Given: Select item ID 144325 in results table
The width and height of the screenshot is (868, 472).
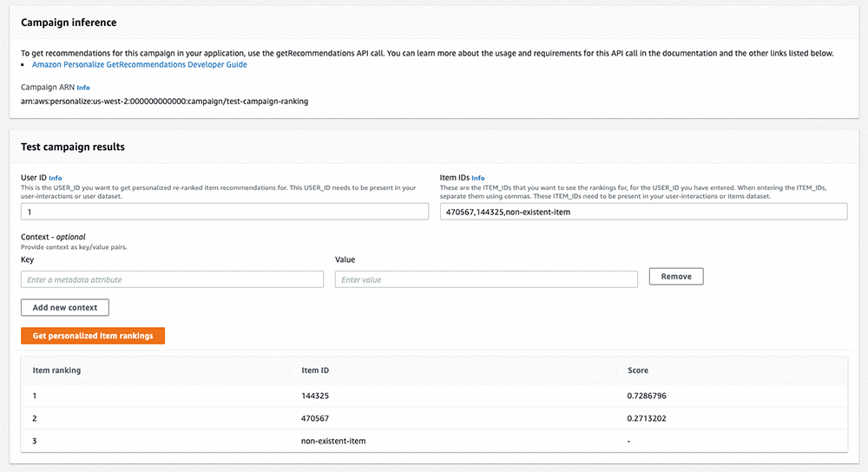Looking at the screenshot, I should [x=316, y=396].
